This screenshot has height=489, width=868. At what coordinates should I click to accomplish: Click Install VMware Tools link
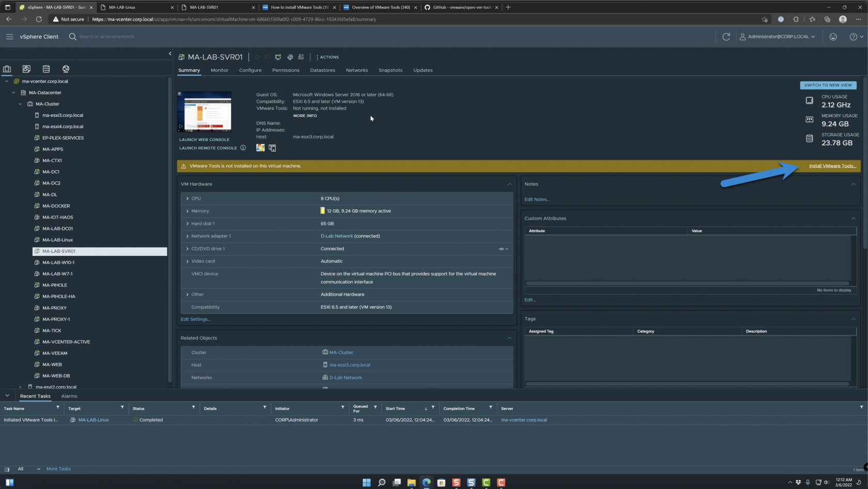pyautogui.click(x=832, y=166)
